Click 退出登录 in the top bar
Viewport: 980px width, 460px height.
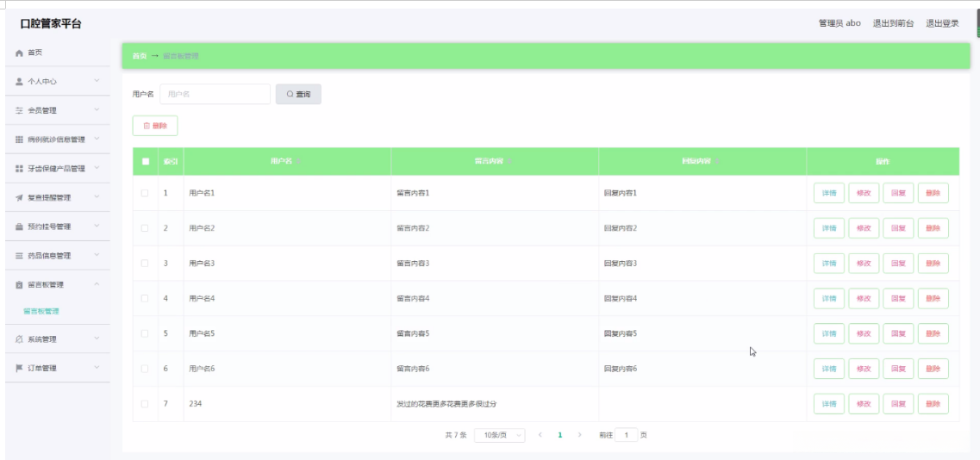pyautogui.click(x=942, y=23)
